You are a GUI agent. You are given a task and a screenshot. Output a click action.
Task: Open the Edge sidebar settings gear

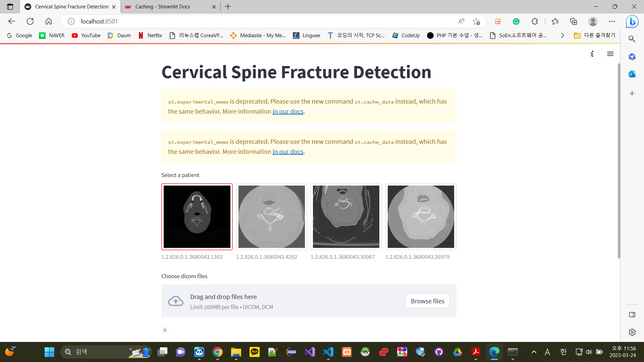click(632, 332)
